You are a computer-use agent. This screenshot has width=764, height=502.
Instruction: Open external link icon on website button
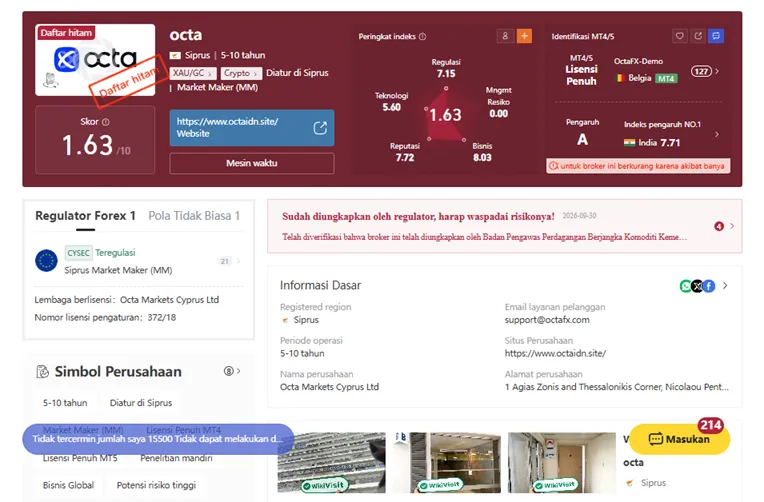pyautogui.click(x=320, y=128)
